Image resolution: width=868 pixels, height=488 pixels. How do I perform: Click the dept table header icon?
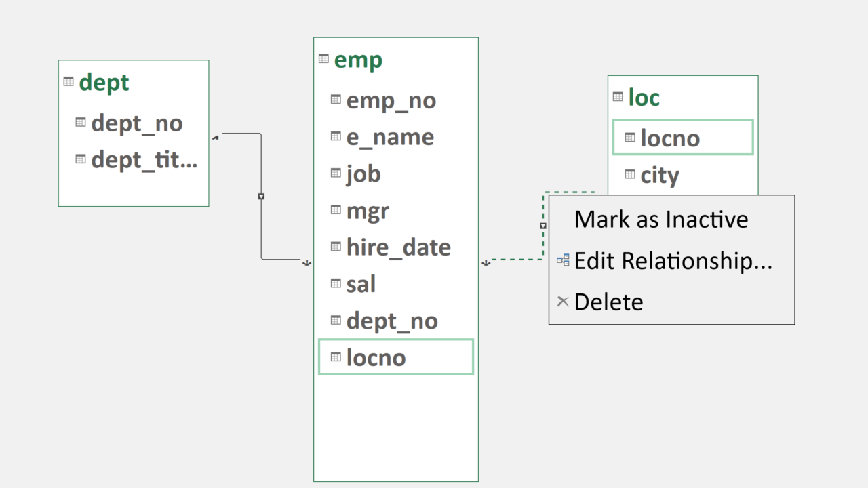coord(68,81)
